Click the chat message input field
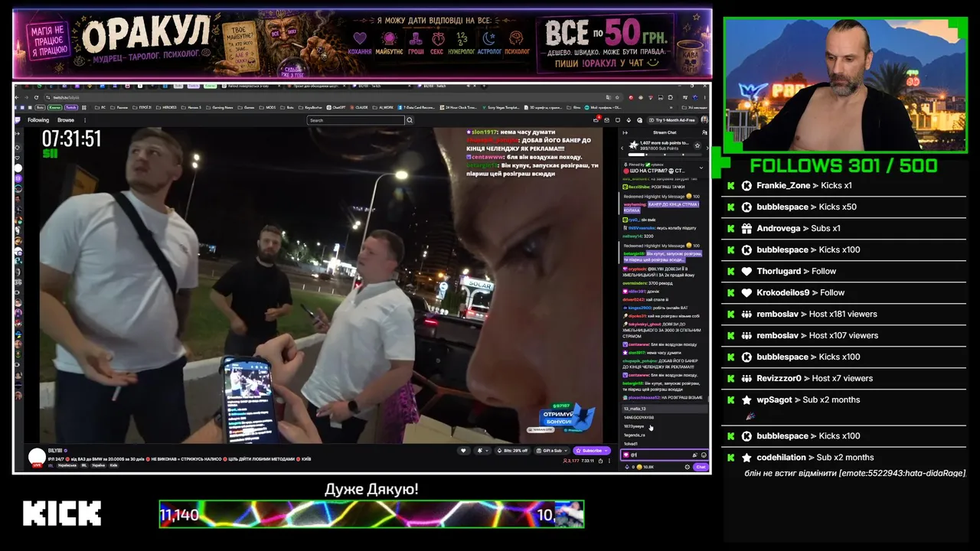Screen dimensions: 980x551 click(664, 455)
